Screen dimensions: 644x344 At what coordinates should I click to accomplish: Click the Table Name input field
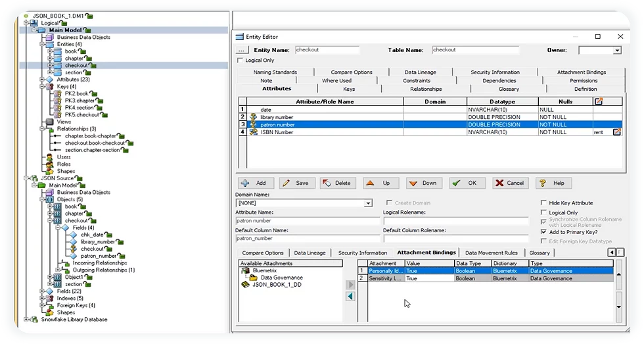476,50
